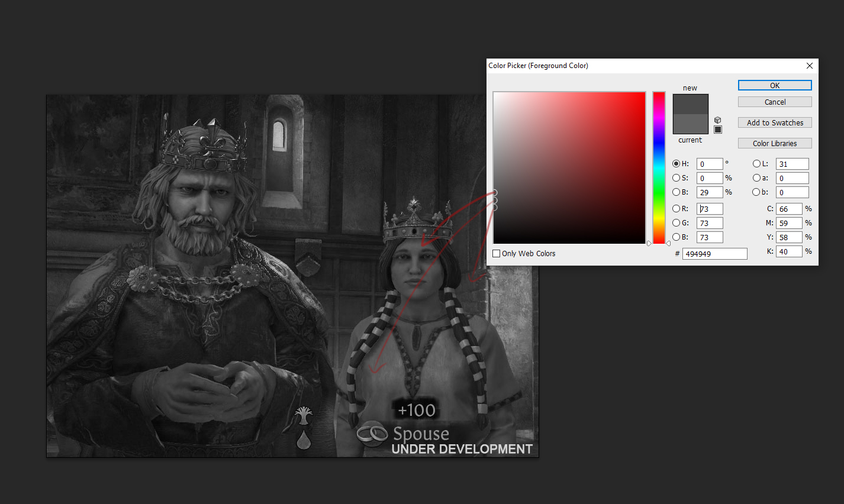
Task: Select the Lab b radio button
Action: tap(756, 192)
